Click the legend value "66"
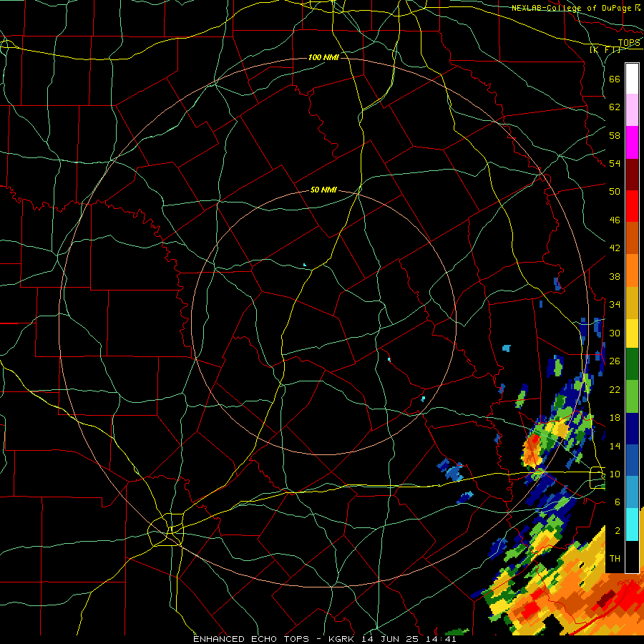 [615, 79]
